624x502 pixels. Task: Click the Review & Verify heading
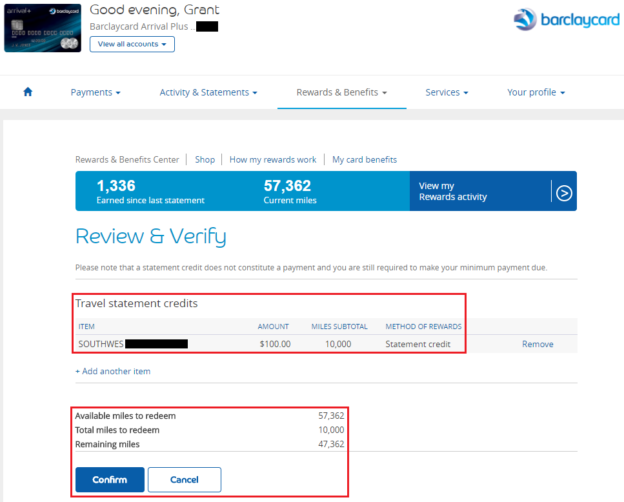(x=151, y=236)
